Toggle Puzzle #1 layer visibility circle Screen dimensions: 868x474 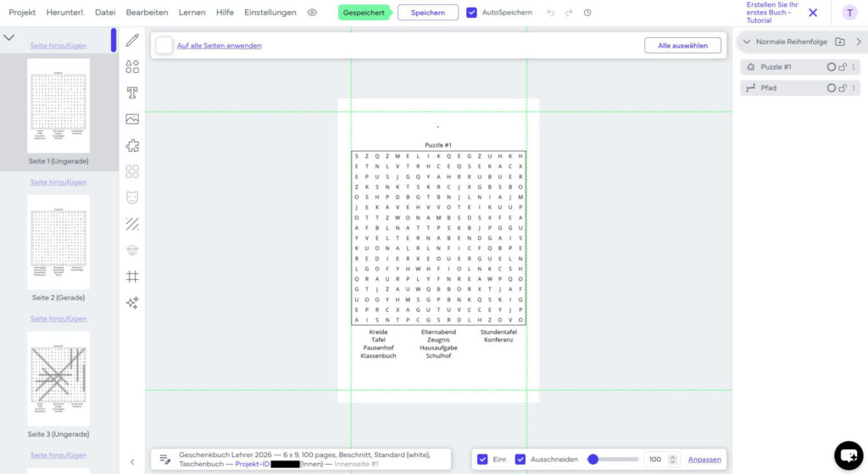click(832, 67)
